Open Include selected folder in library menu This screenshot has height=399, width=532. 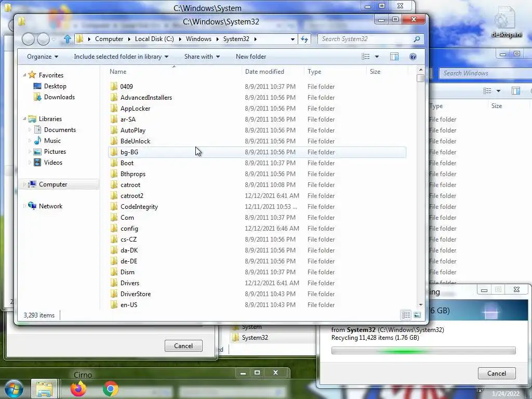[121, 57]
